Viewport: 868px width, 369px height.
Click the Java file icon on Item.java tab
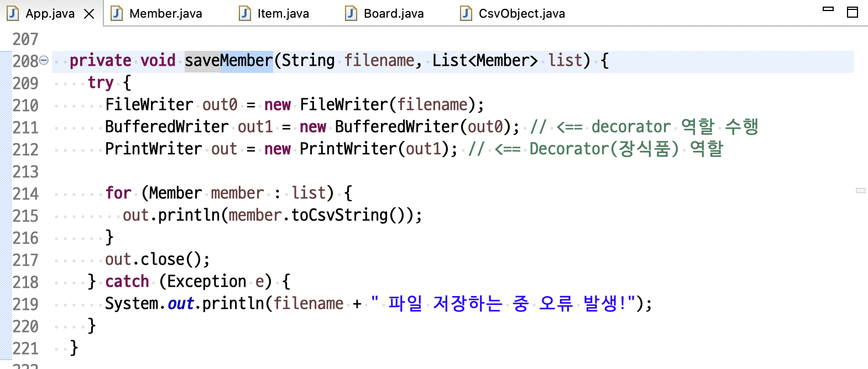click(245, 13)
